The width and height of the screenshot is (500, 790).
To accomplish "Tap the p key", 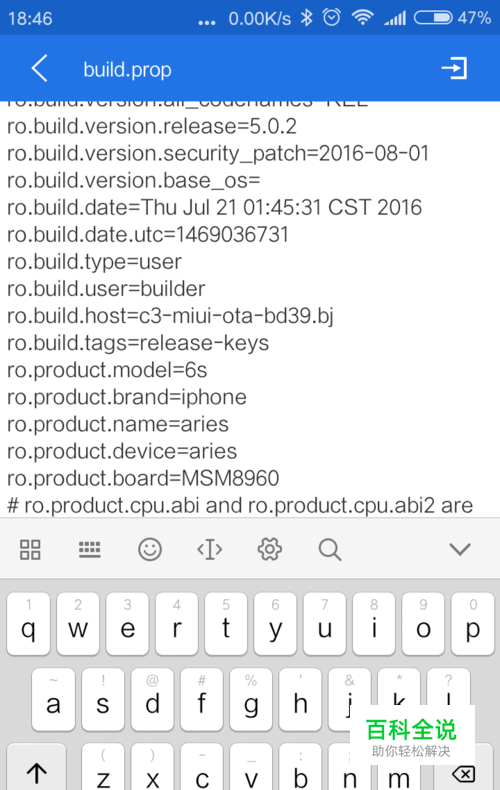I will (473, 624).
